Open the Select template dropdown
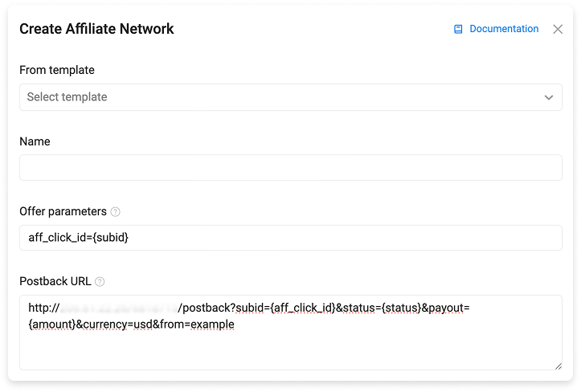The height and width of the screenshot is (392, 581). tap(291, 97)
